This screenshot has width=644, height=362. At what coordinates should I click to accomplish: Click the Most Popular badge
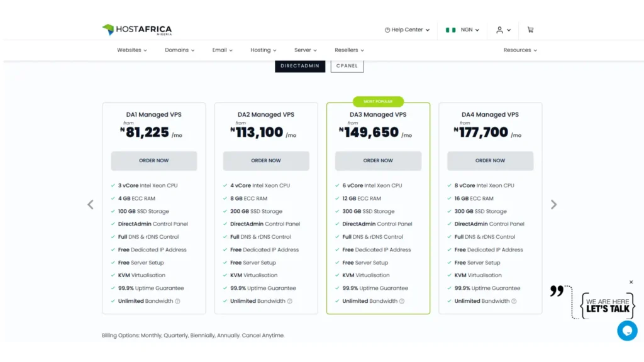pyautogui.click(x=378, y=101)
